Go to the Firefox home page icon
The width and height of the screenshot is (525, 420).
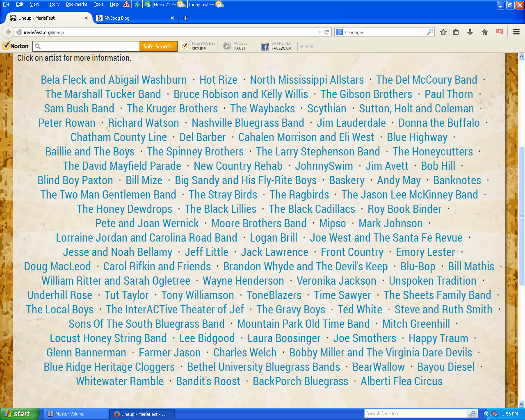click(485, 32)
